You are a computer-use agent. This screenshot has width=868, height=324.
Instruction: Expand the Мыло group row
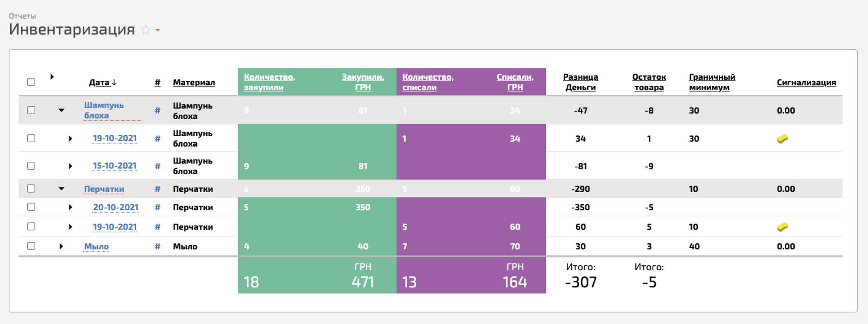[61, 246]
